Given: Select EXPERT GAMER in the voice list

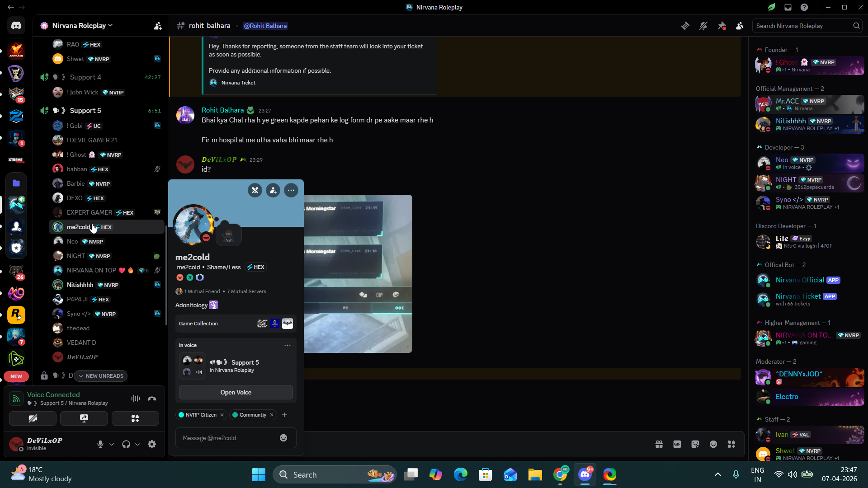Looking at the screenshot, I should tap(107, 213).
